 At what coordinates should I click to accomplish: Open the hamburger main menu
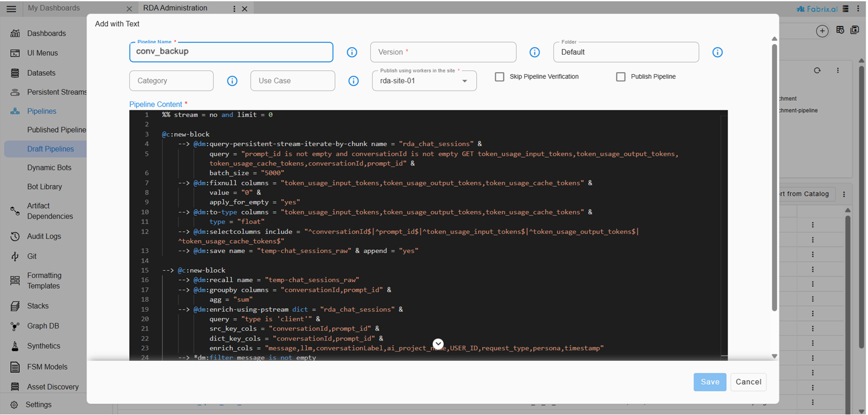pyautogui.click(x=11, y=9)
